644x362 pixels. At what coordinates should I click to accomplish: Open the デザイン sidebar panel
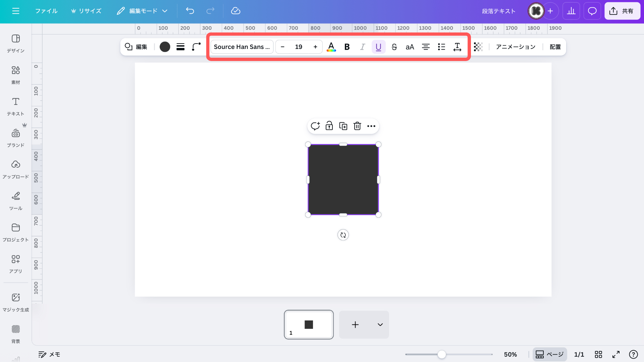[16, 44]
